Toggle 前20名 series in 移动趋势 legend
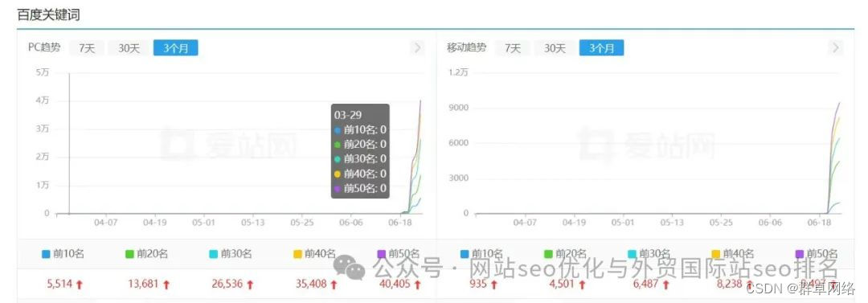This screenshot has width=868, height=303. click(x=565, y=254)
